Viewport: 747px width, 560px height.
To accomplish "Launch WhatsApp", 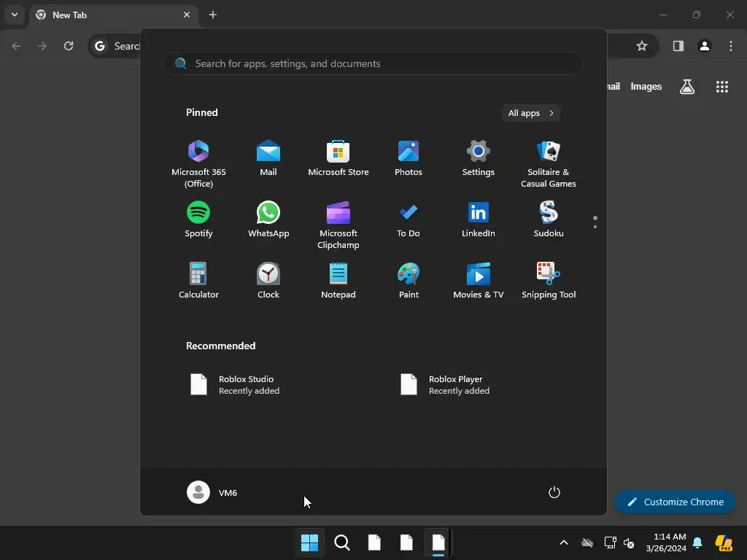I will click(268, 219).
